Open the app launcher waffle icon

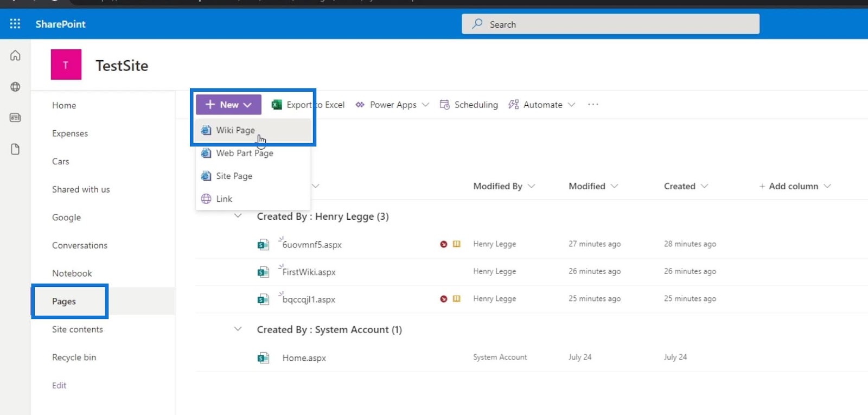click(15, 24)
